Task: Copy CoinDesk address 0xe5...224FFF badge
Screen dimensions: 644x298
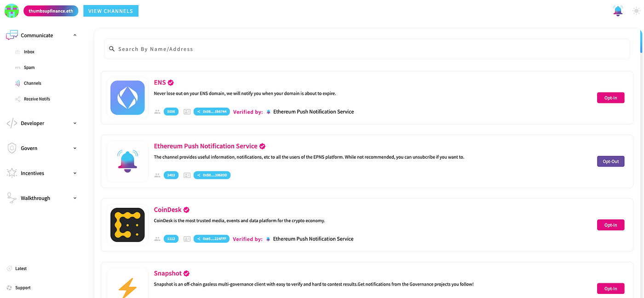Action: (x=211, y=239)
